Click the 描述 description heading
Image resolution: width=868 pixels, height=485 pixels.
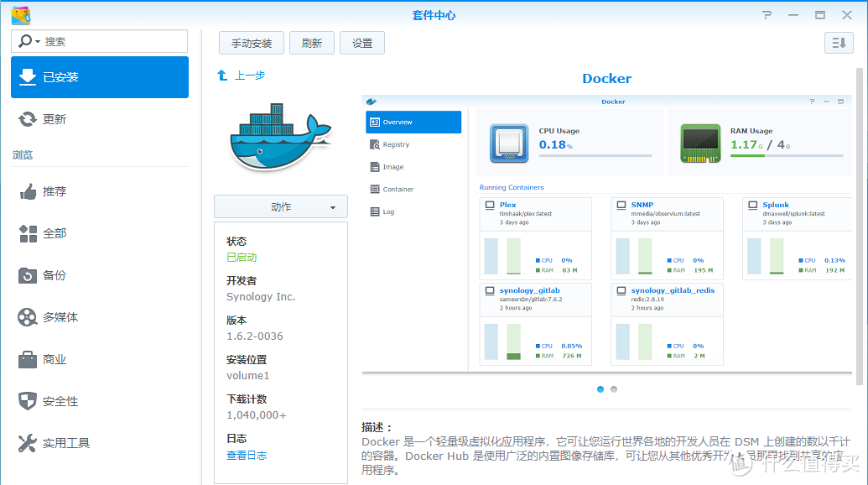[x=377, y=427]
